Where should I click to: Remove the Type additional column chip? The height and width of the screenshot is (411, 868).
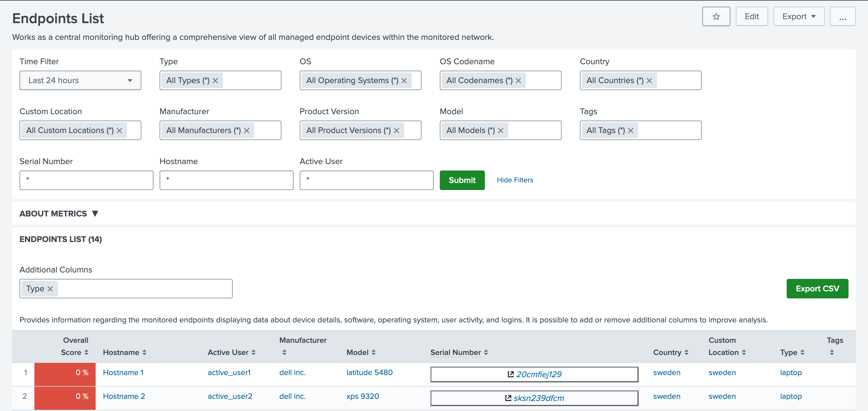[50, 289]
